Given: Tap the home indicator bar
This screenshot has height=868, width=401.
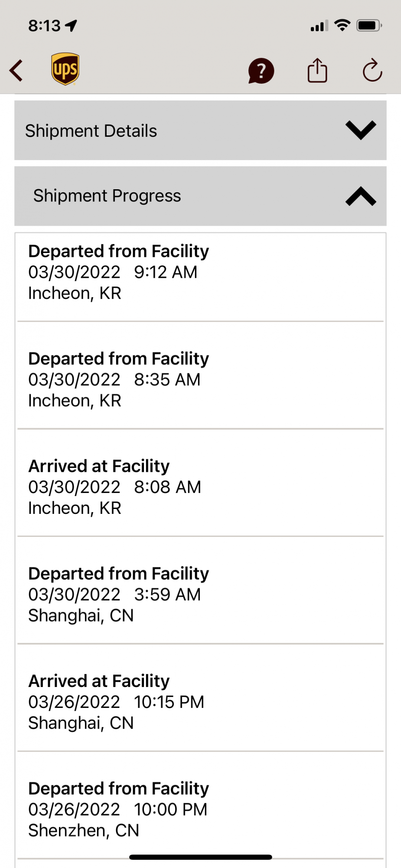Looking at the screenshot, I should coord(200,857).
